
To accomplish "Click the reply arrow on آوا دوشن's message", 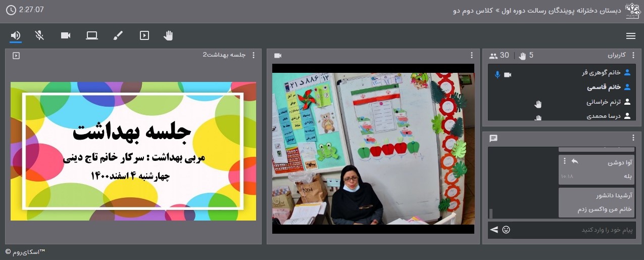I will coord(574,161).
